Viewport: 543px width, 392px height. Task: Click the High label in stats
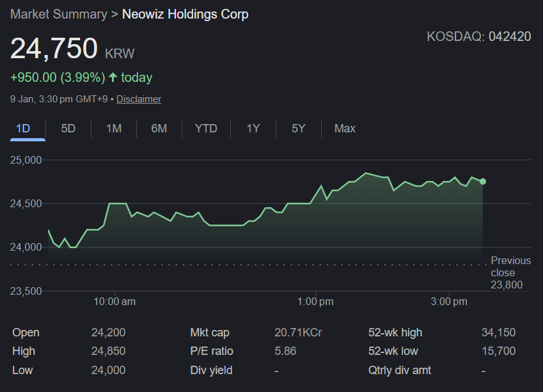tap(24, 351)
